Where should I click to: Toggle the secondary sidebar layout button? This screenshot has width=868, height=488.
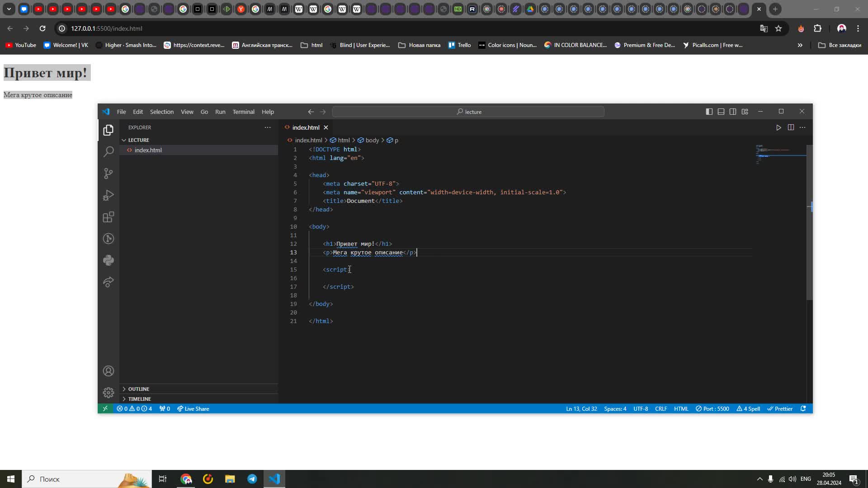tap(733, 112)
